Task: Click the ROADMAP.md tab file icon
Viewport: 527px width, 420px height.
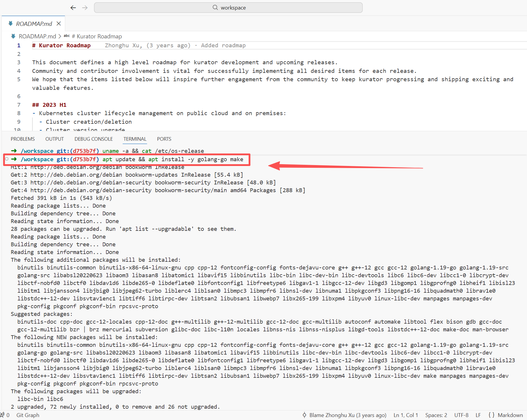Action: (x=11, y=23)
